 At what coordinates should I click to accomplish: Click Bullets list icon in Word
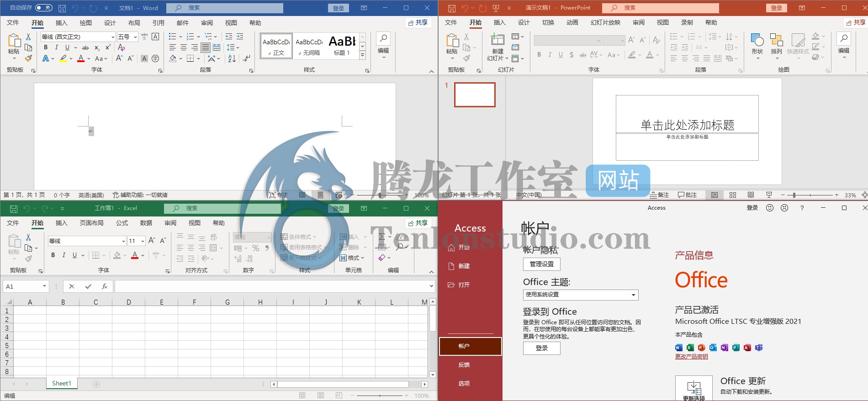[x=172, y=37]
